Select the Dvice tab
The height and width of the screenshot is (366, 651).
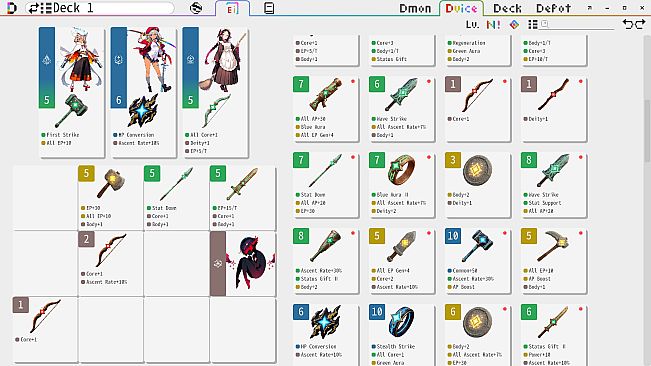coord(461,8)
